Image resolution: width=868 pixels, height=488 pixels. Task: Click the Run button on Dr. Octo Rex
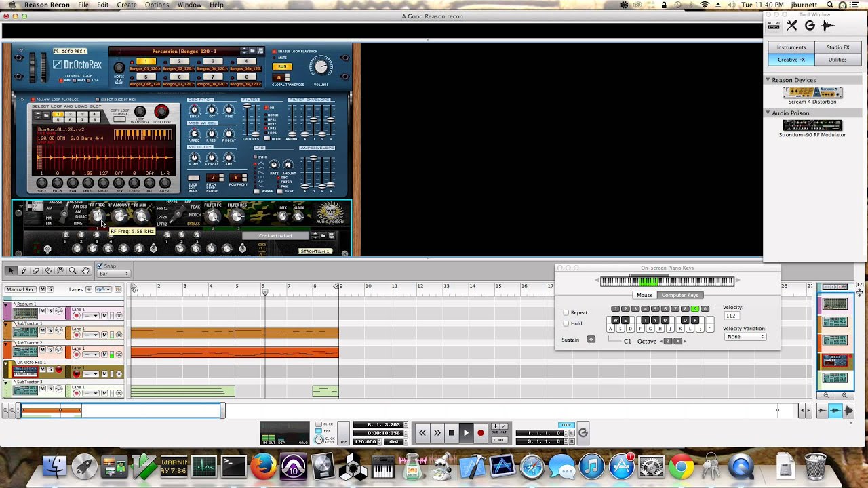(283, 66)
